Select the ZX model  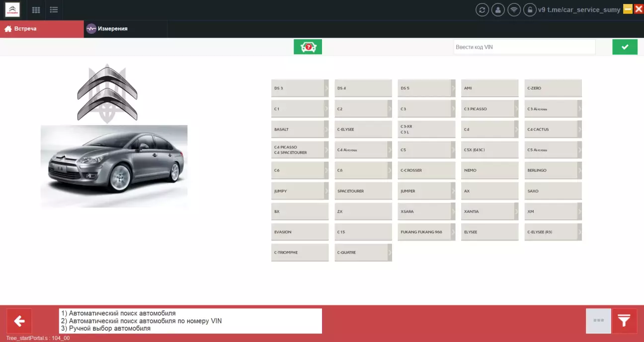(x=363, y=211)
